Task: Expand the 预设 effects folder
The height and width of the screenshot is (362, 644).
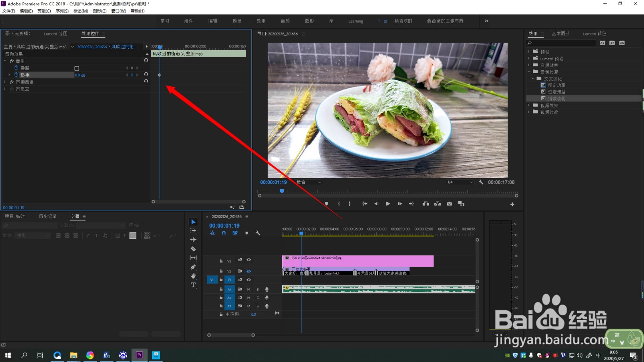Action: point(528,51)
